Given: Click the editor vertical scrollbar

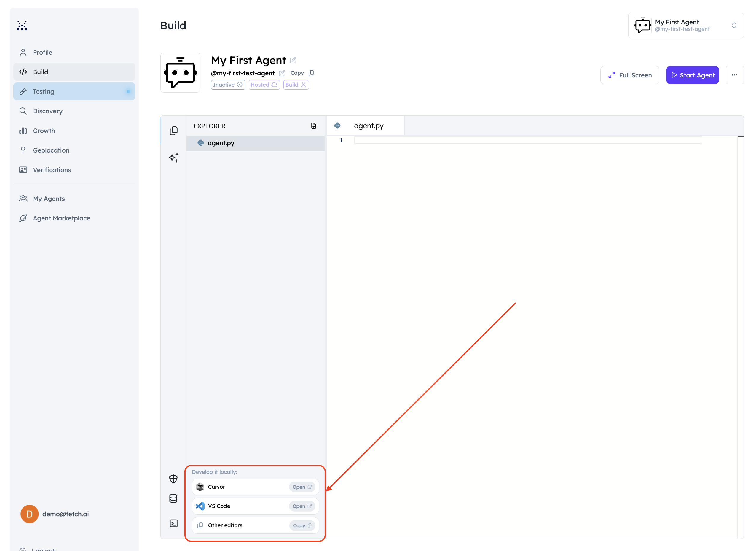Looking at the screenshot, I should (740, 337).
